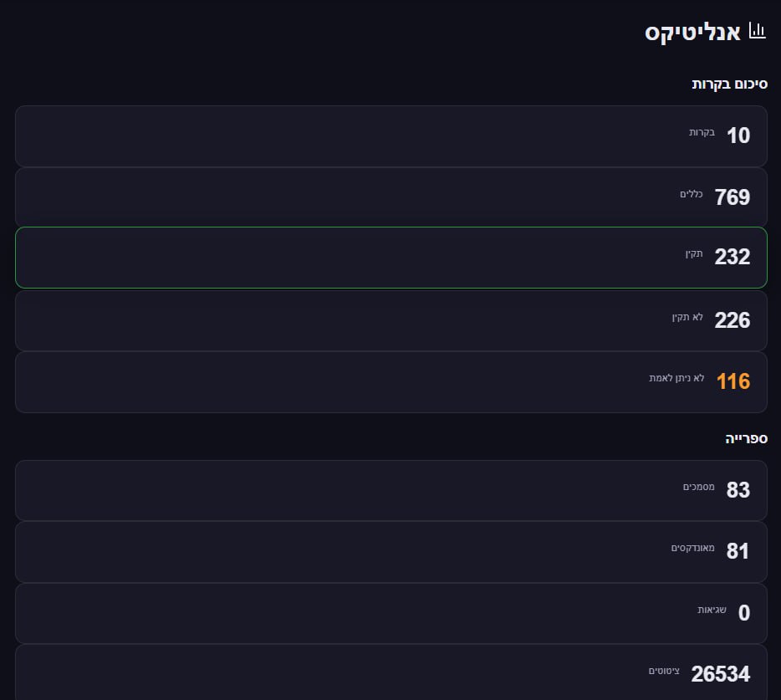Select the לא ניתן לאמת card

coord(390,381)
